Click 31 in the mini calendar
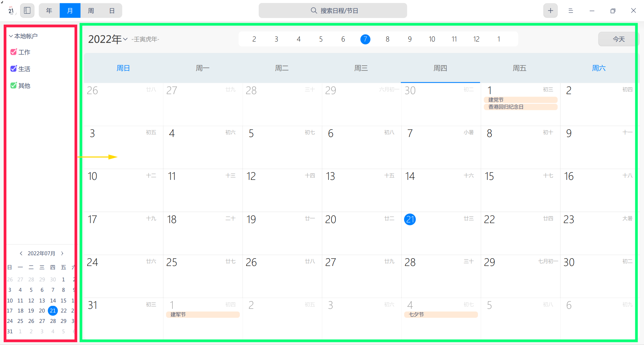 click(10, 331)
